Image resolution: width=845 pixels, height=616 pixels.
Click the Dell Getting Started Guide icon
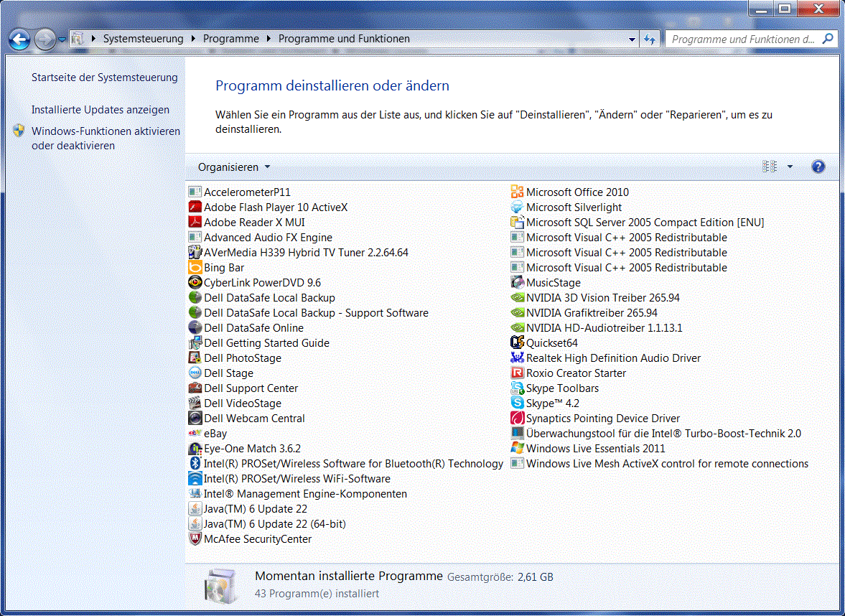195,342
